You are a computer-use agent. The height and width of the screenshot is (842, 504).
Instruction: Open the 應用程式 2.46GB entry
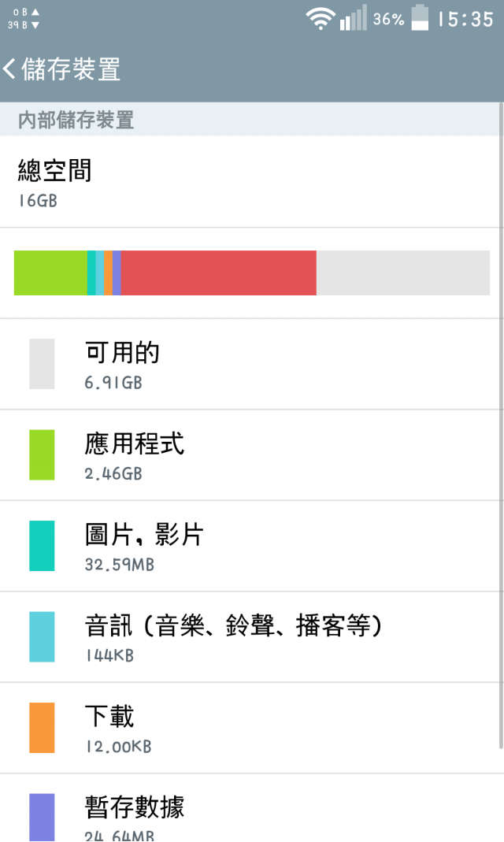250,454
